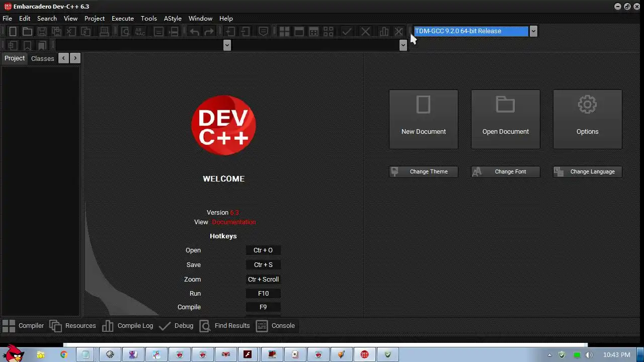Click the Change Font button
This screenshot has height=362, width=644.
coord(506,171)
